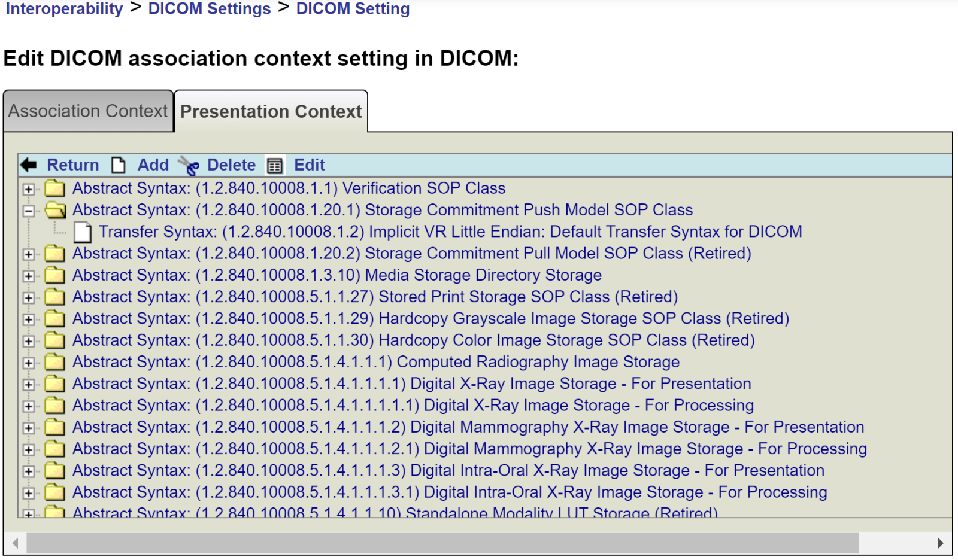Select Digital Mammography X-Ray For Presentation item

pyautogui.click(x=468, y=427)
